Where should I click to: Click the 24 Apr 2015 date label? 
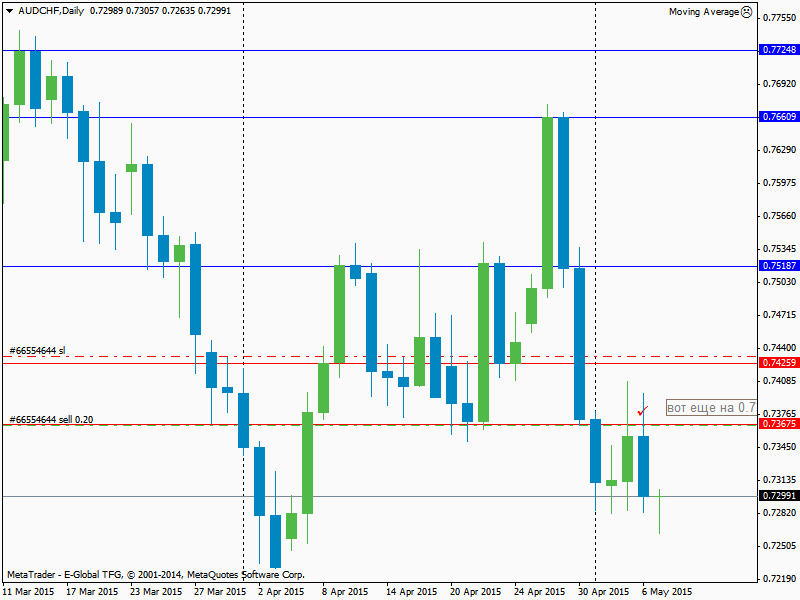click(x=539, y=591)
